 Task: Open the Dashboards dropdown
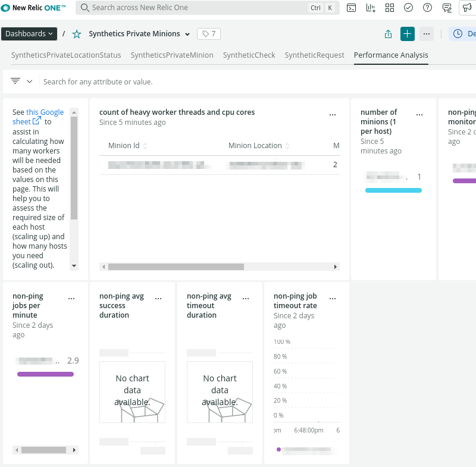coord(29,34)
